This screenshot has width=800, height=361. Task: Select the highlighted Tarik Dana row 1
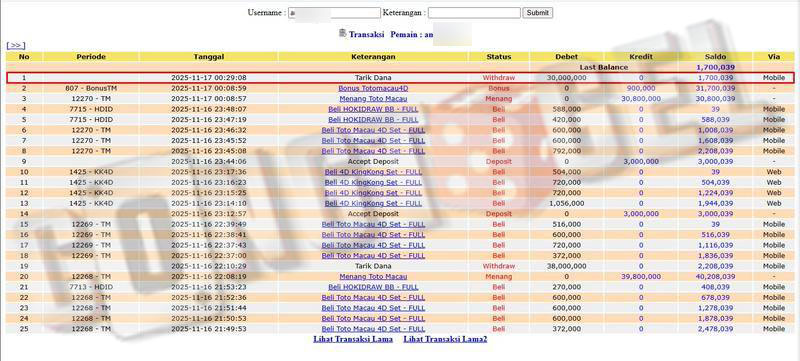pyautogui.click(x=401, y=78)
